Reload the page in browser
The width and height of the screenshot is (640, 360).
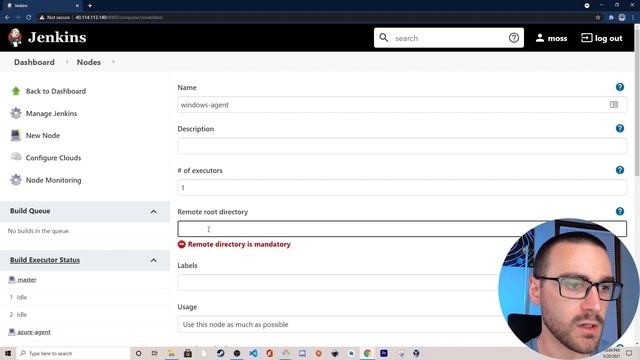click(29, 18)
